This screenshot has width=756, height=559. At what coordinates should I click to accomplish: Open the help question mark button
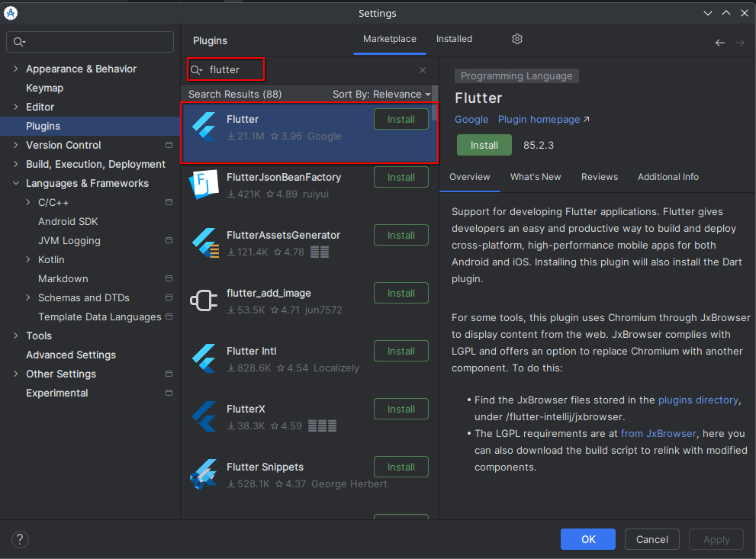pos(20,539)
